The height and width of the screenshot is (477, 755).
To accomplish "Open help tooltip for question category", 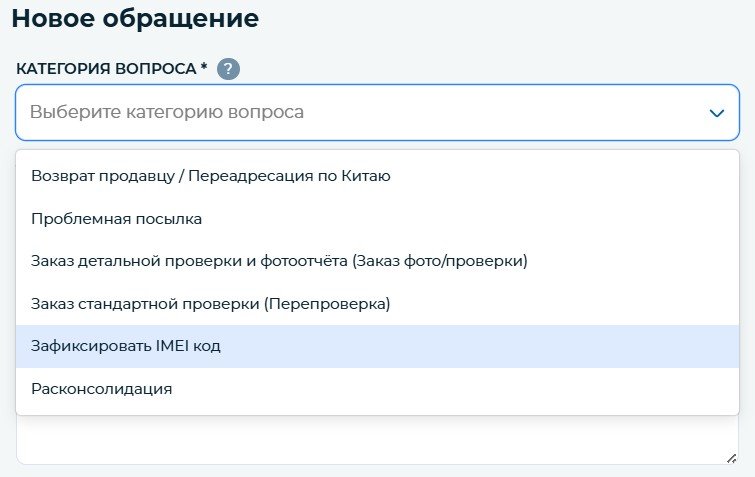I will click(x=228, y=69).
